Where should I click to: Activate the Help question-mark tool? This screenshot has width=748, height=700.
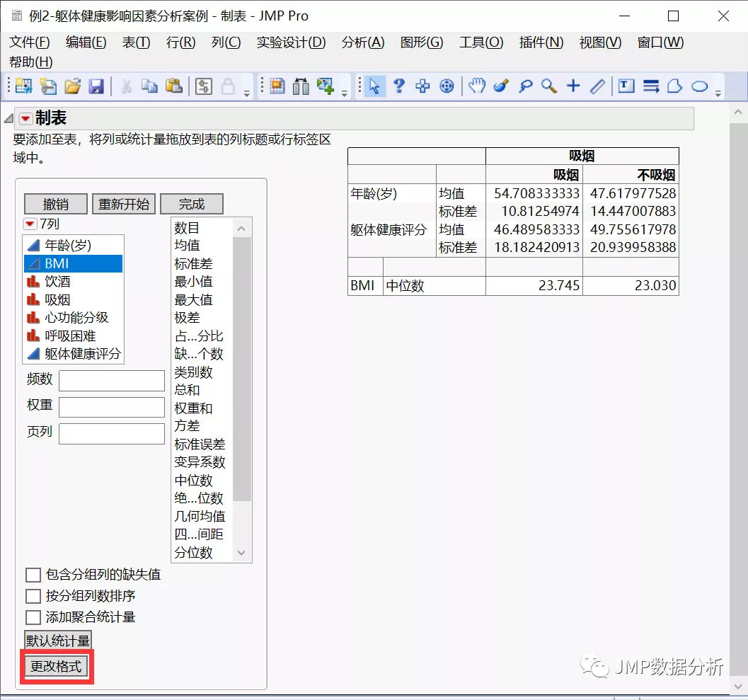(x=400, y=86)
